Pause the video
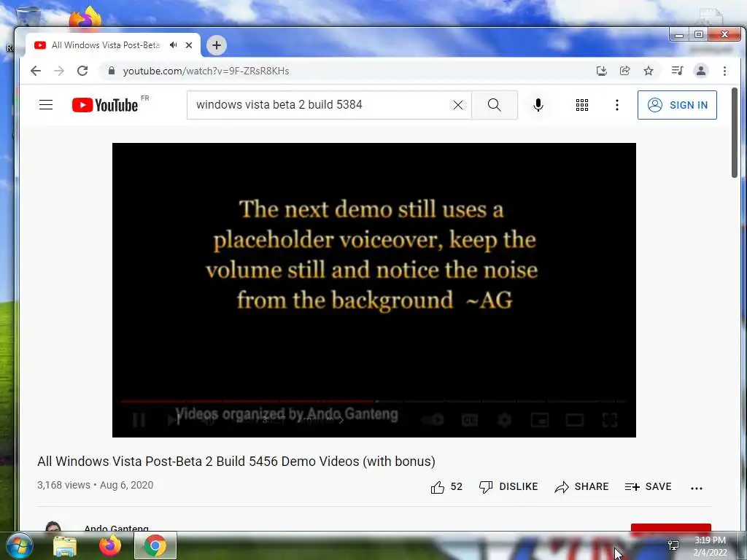747x560 pixels. (139, 419)
